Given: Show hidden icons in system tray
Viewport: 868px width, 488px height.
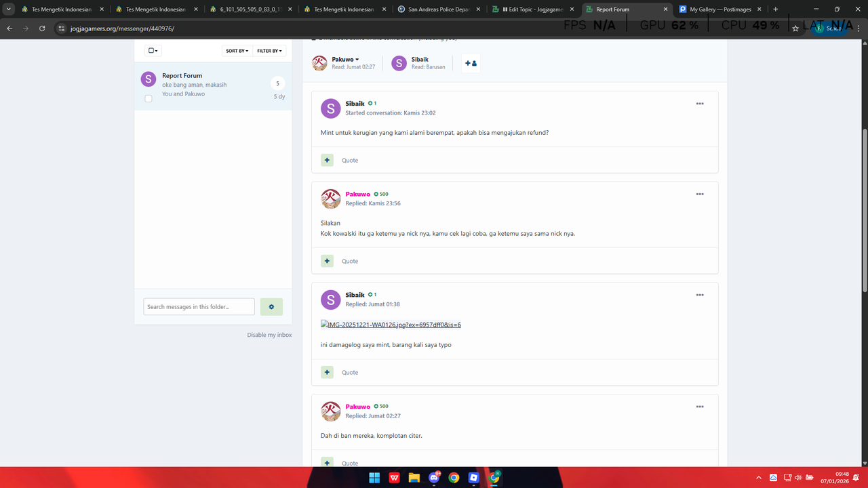Looking at the screenshot, I should 759,478.
